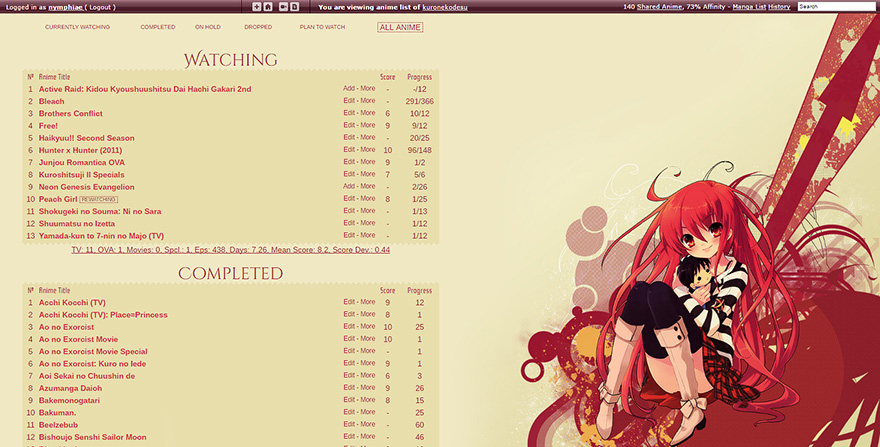Click Add for Neon Genesis Evangelion

point(349,186)
